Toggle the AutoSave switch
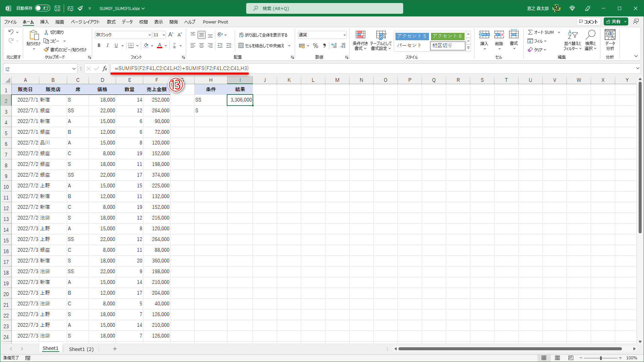 tap(43, 8)
